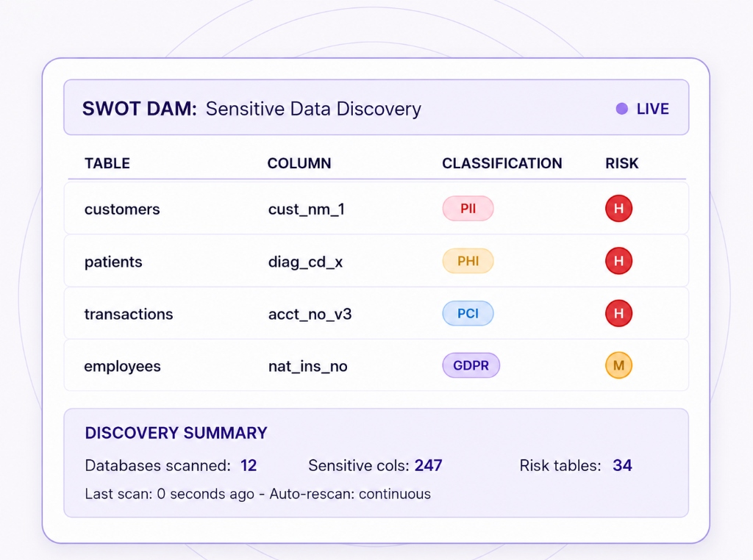This screenshot has width=753, height=560.
Task: Click the DISCOVERY SUMMARY heading
Action: point(176,433)
